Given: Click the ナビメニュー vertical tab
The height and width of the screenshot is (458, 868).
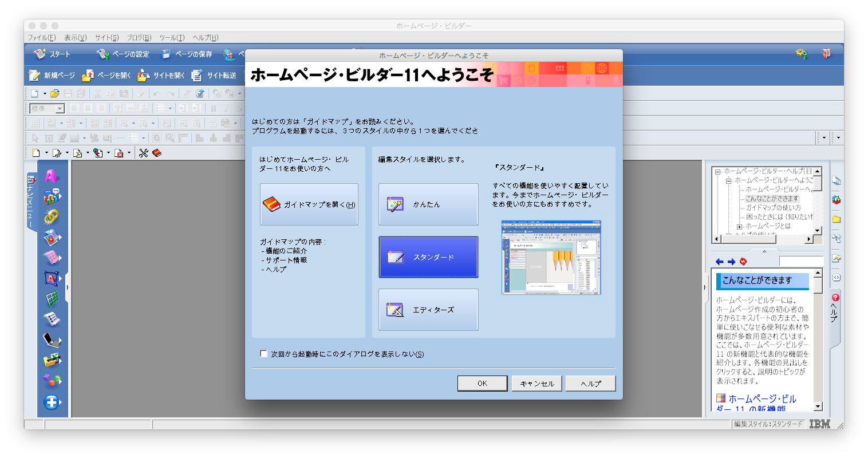Looking at the screenshot, I should [31, 201].
